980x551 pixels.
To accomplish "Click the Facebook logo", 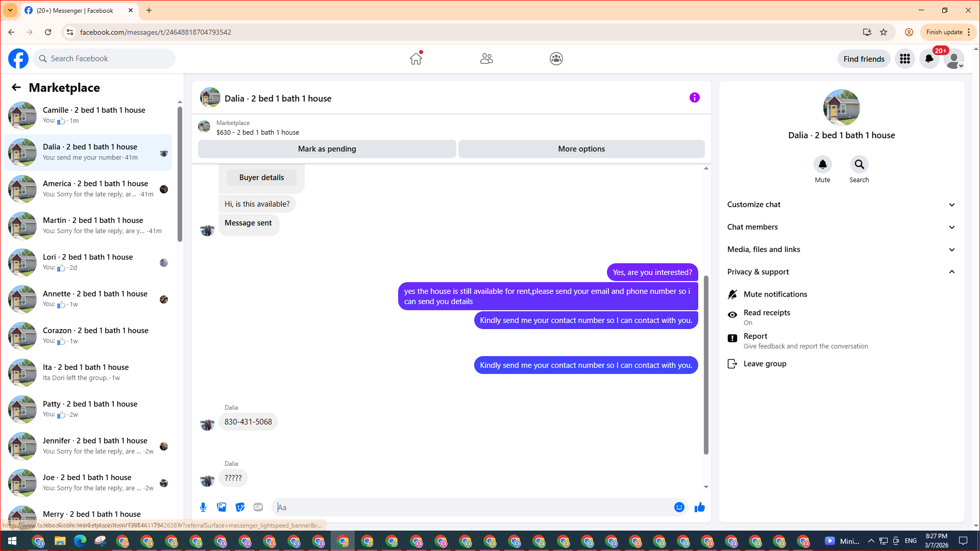I will (18, 59).
